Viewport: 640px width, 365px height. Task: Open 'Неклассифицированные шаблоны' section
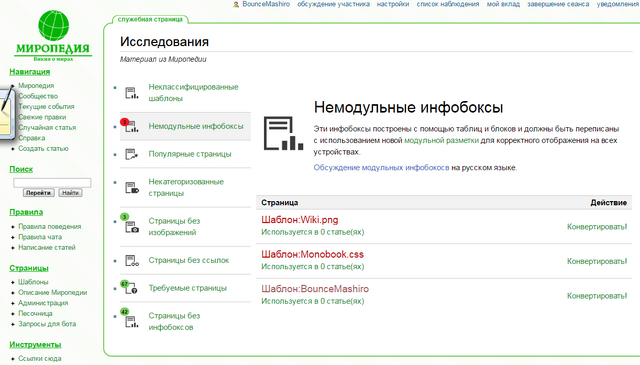point(193,93)
